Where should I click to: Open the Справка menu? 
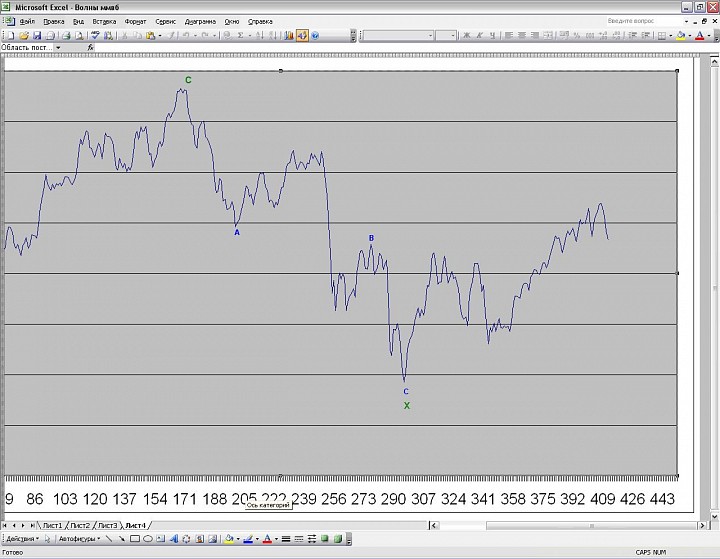(260, 21)
